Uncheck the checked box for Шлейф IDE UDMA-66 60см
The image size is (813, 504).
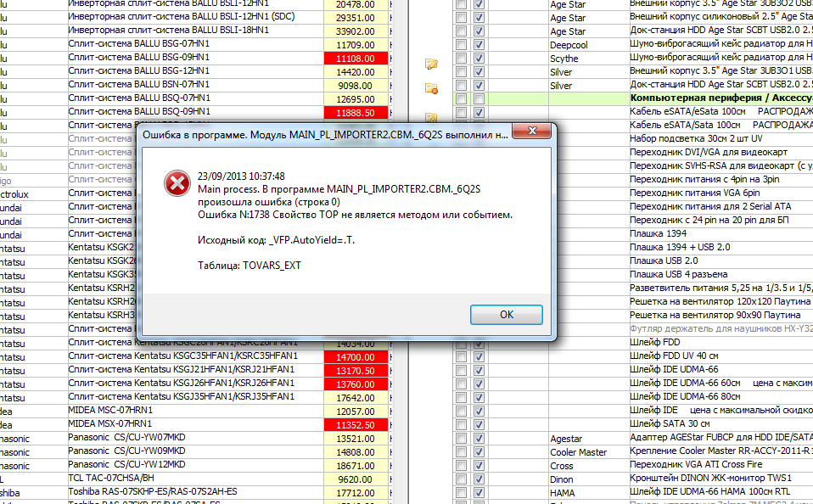[x=479, y=384]
